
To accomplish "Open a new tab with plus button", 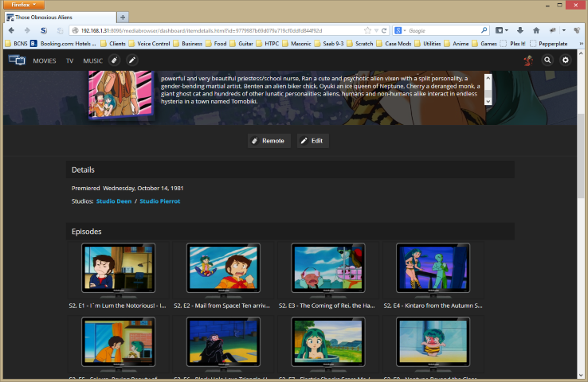I will pos(123,17).
